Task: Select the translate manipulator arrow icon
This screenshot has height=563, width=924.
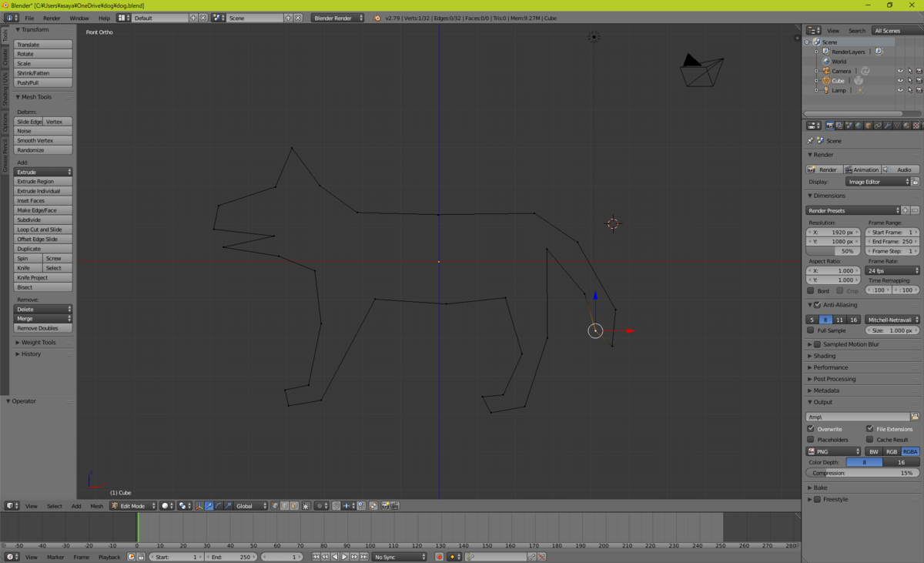Action: [209, 506]
